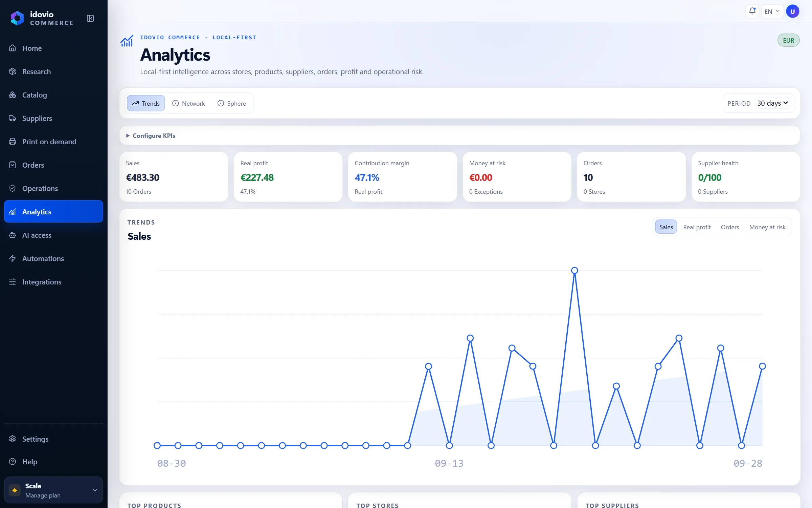The image size is (812, 508).
Task: Switch to the Sphere tab
Action: click(232, 103)
